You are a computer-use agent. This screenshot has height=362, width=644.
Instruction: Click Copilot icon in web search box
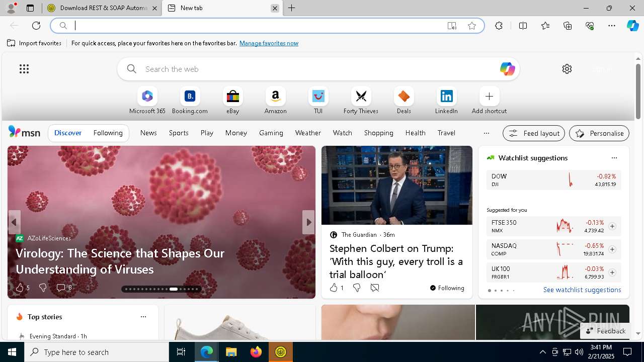click(x=507, y=69)
